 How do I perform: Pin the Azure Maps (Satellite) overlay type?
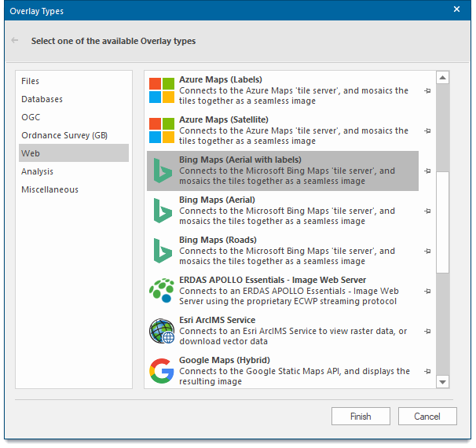(x=427, y=130)
